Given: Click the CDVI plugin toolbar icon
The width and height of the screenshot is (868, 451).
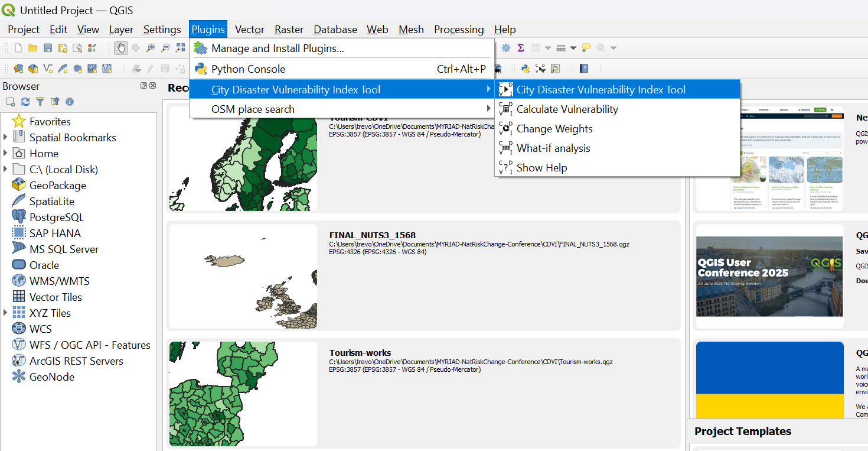Looking at the screenshot, I should pyautogui.click(x=540, y=69).
